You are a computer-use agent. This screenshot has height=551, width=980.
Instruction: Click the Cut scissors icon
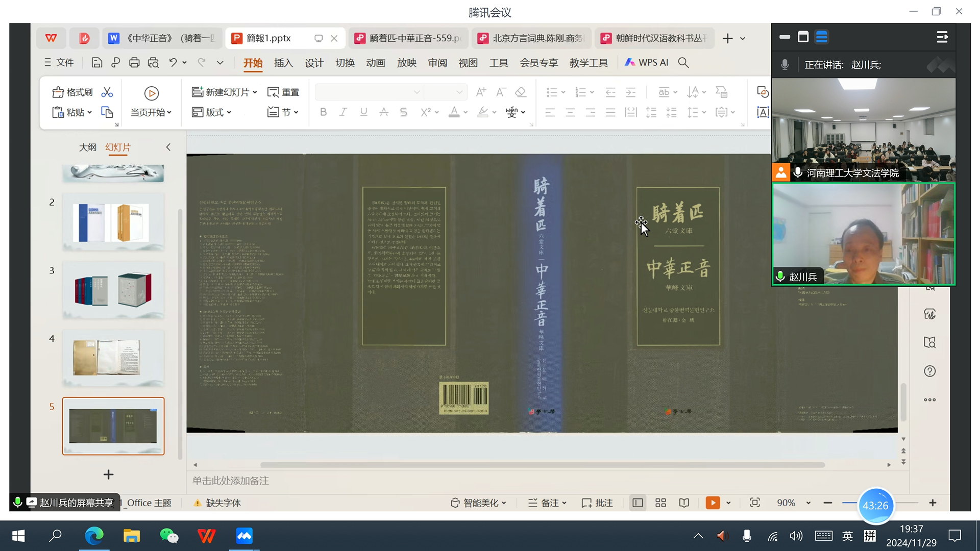pos(107,92)
